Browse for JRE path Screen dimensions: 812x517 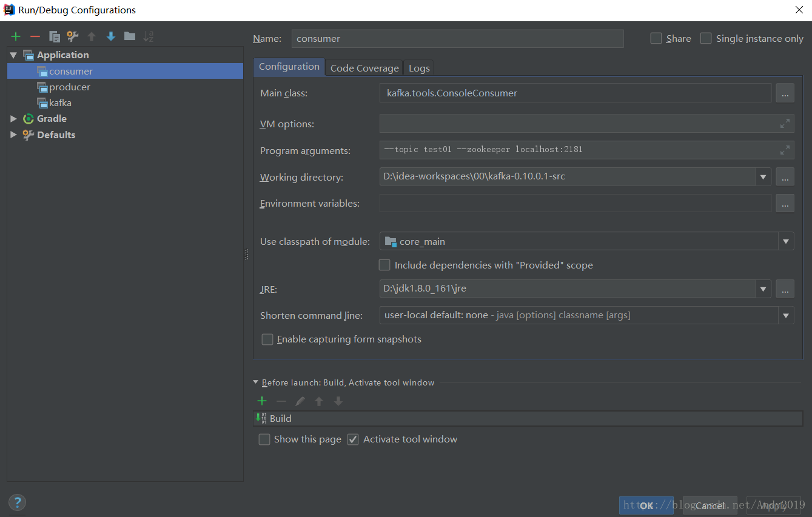(785, 289)
